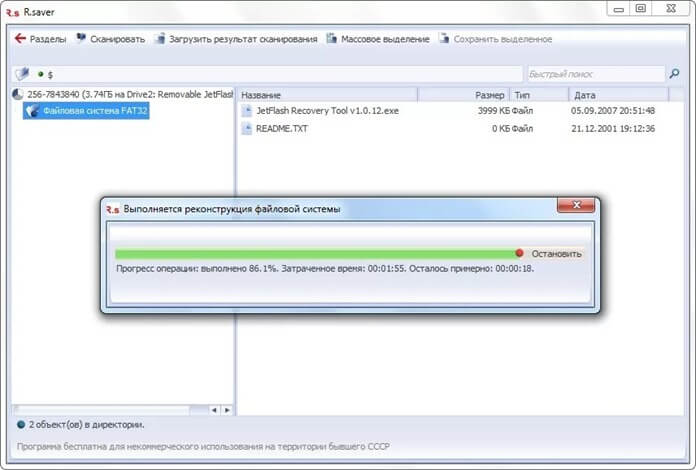Screen dimensions: 696x470
Task: Click the Сохранить выделенное icon
Action: pos(444,39)
